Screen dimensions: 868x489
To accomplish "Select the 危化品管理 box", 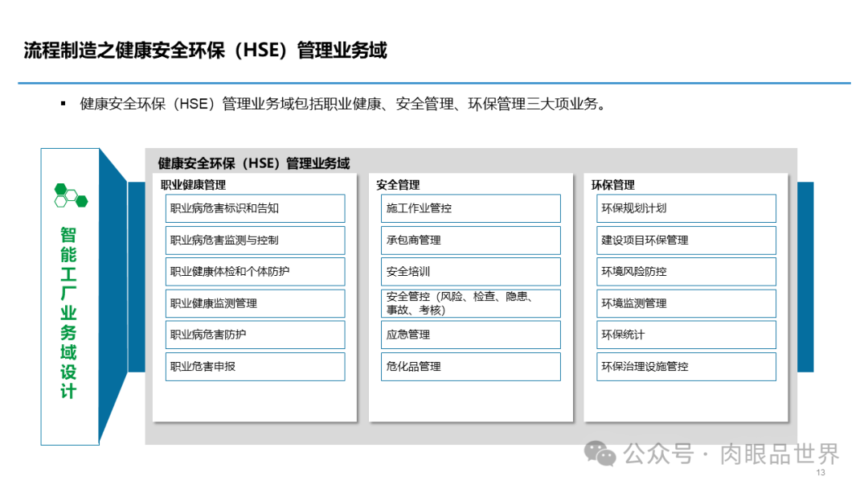I will pyautogui.click(x=470, y=367).
